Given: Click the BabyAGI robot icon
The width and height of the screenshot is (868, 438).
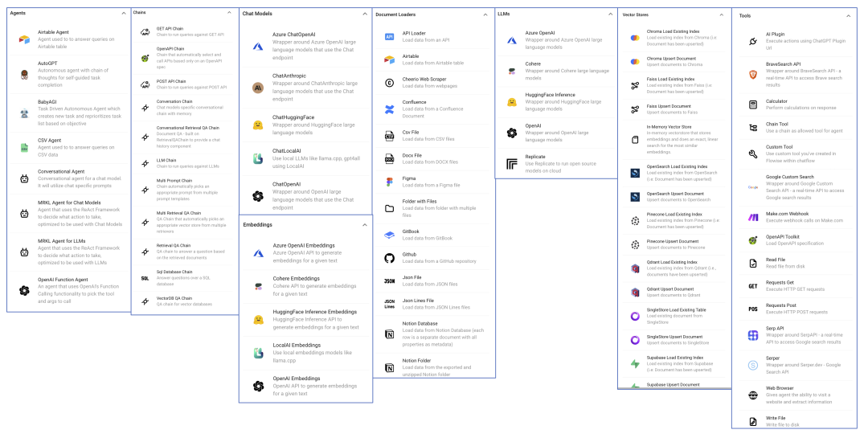Looking at the screenshot, I should pos(24,113).
